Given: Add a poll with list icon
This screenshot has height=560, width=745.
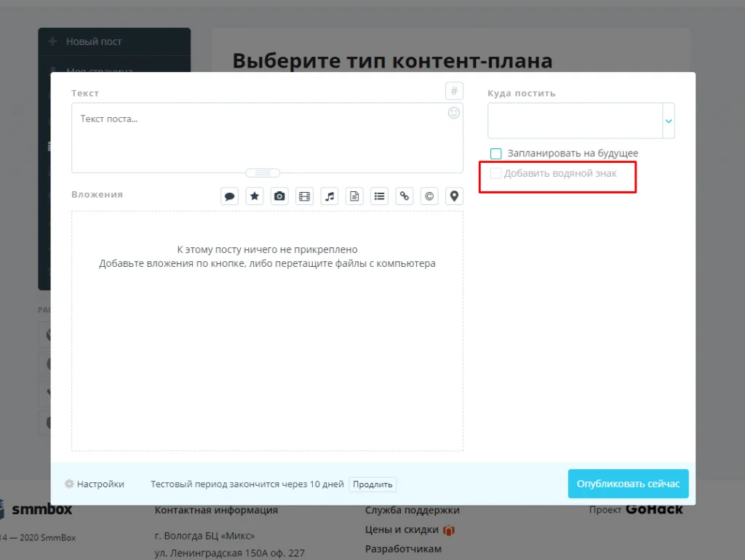Looking at the screenshot, I should tap(379, 196).
